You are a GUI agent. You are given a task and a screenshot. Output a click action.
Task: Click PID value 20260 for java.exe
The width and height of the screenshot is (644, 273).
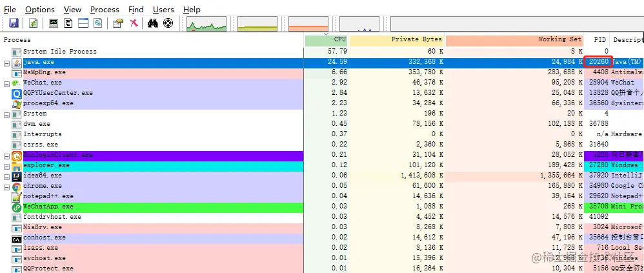click(598, 62)
